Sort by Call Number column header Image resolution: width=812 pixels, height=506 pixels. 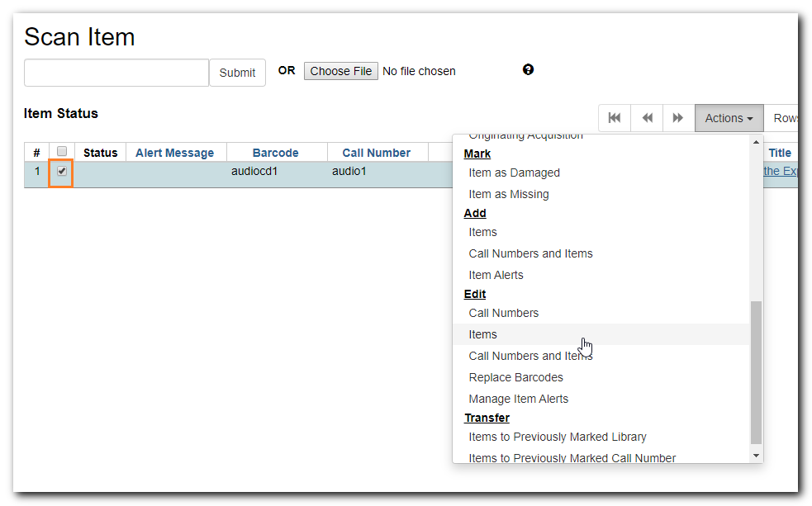pos(376,153)
